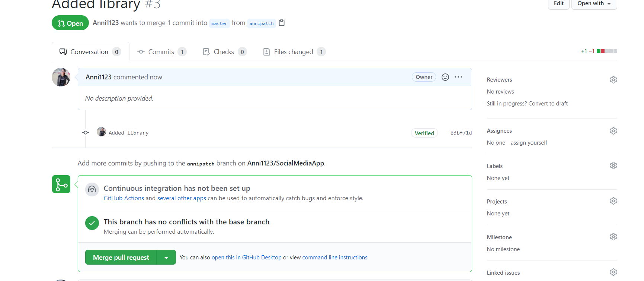Open Anni1123 author link in comment header

click(x=99, y=77)
